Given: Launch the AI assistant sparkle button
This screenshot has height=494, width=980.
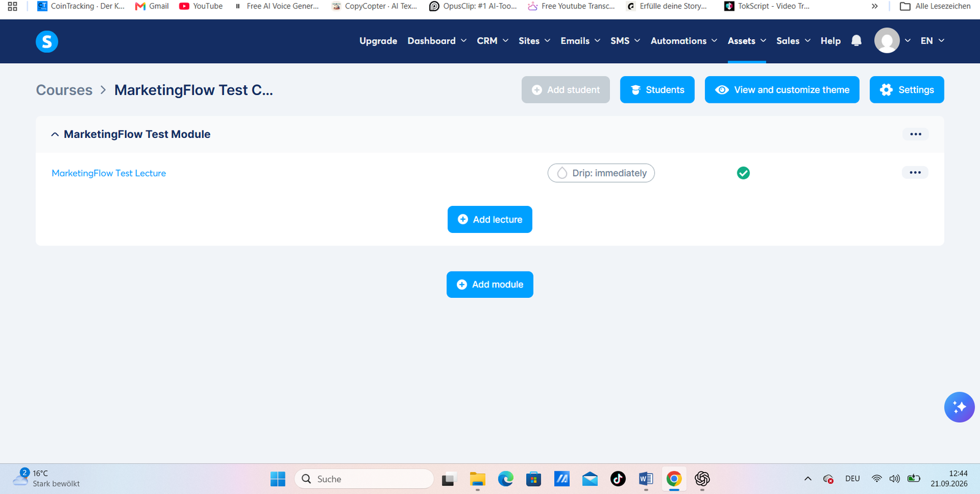Looking at the screenshot, I should click(959, 407).
